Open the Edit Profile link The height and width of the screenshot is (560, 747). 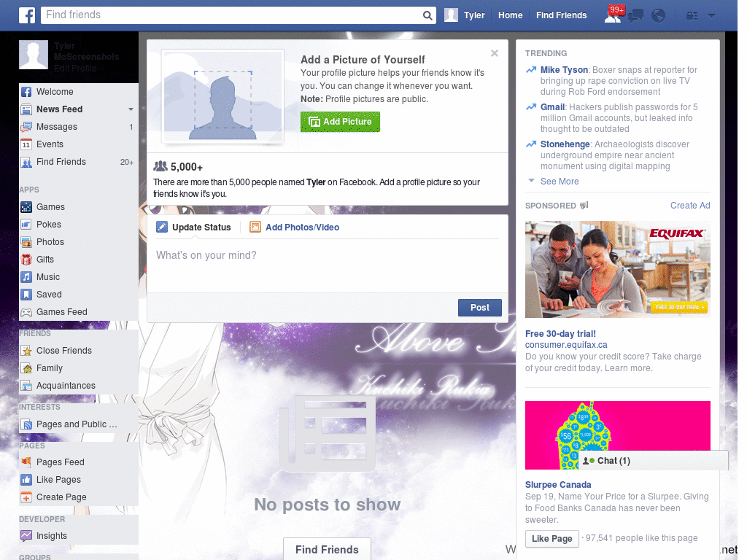pyautogui.click(x=75, y=68)
